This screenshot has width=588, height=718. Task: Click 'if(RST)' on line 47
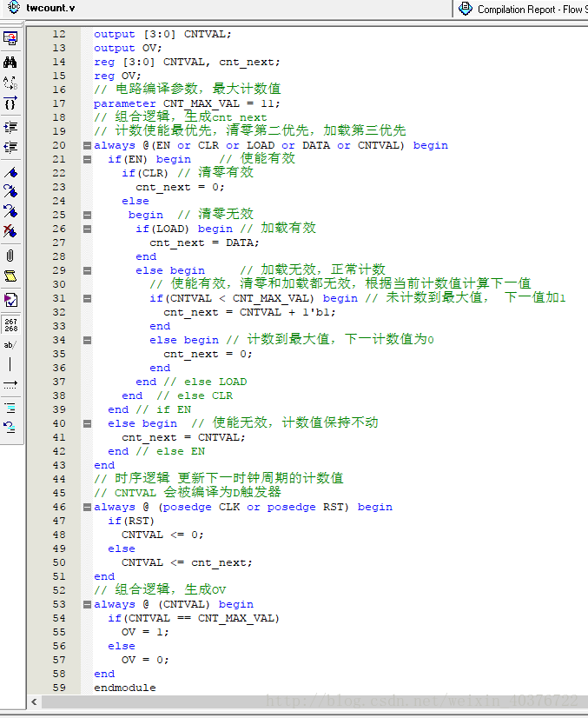[131, 521]
